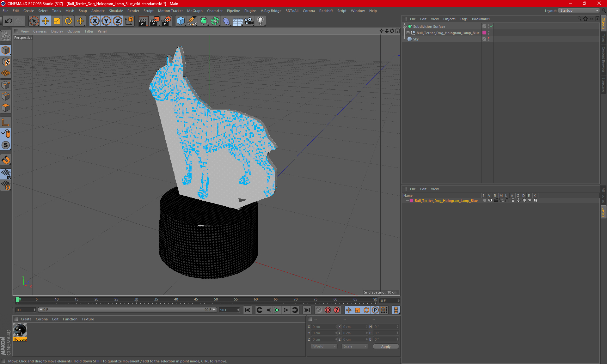607x364 pixels.
Task: Select Edges mode in left sidebar
Action: click(x=6, y=96)
